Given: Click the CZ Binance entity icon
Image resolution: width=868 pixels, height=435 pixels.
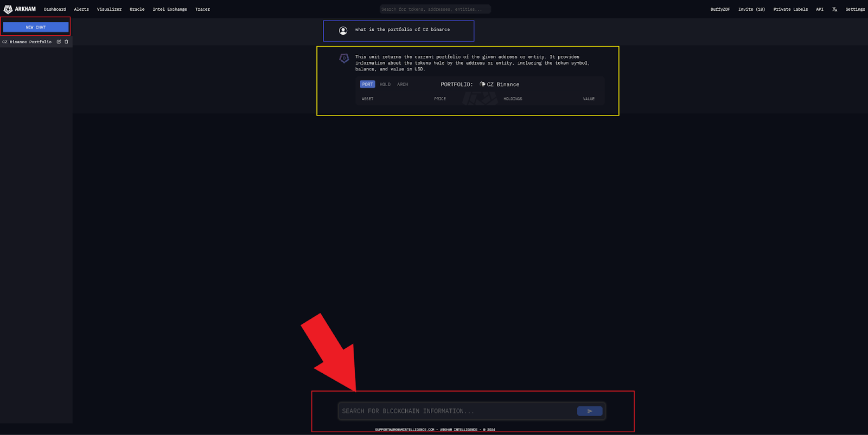Looking at the screenshot, I should click(x=482, y=84).
